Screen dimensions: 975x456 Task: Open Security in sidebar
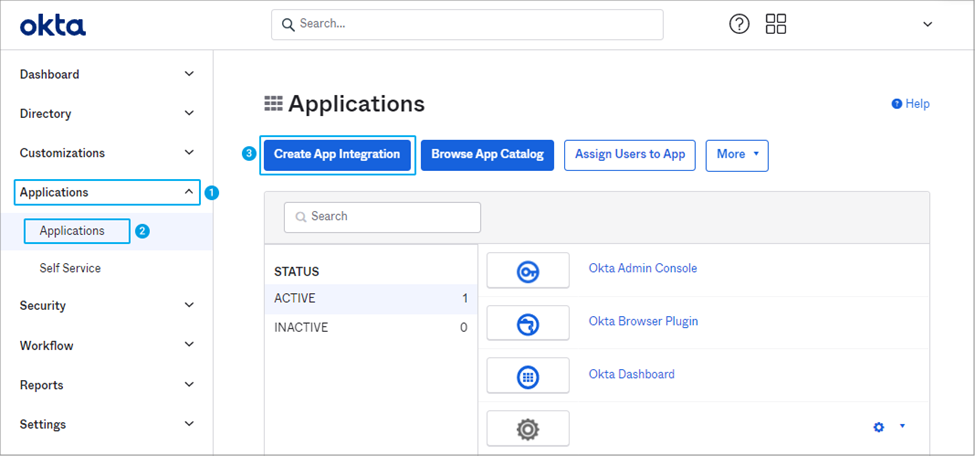point(43,306)
